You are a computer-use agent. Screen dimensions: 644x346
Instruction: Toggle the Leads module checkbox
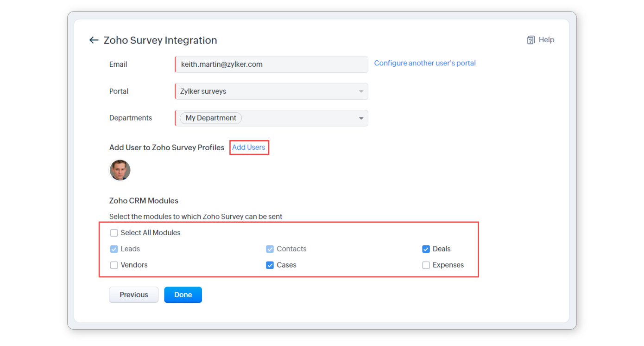point(114,249)
